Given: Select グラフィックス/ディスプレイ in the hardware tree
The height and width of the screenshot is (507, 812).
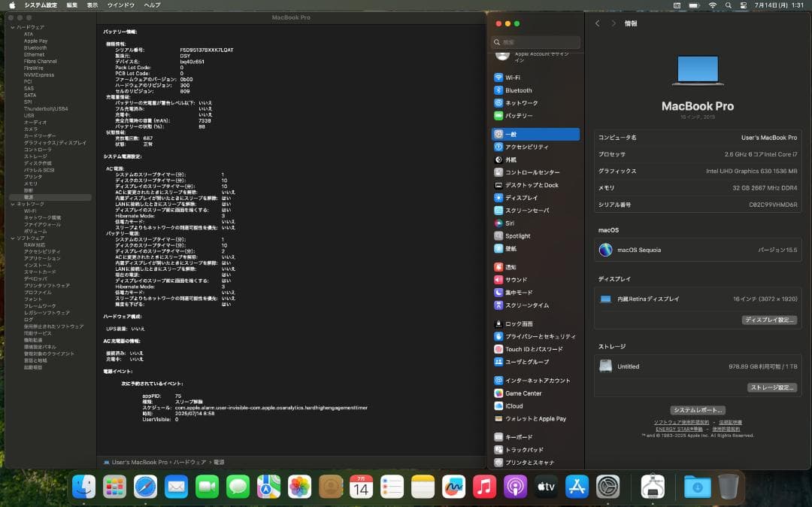Looking at the screenshot, I should [55, 143].
